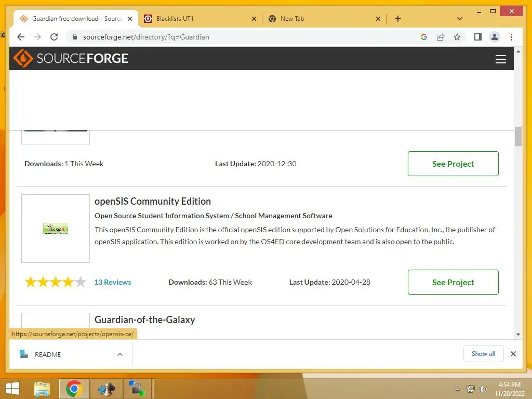Click the SourceForge logo in the header
Viewport: 532px width, 399px height.
(x=71, y=58)
